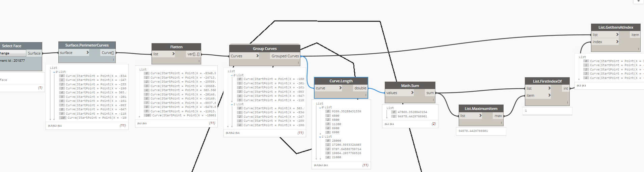
Task: Collapse the 1 List in Curve.Length preview
Action: (320, 137)
